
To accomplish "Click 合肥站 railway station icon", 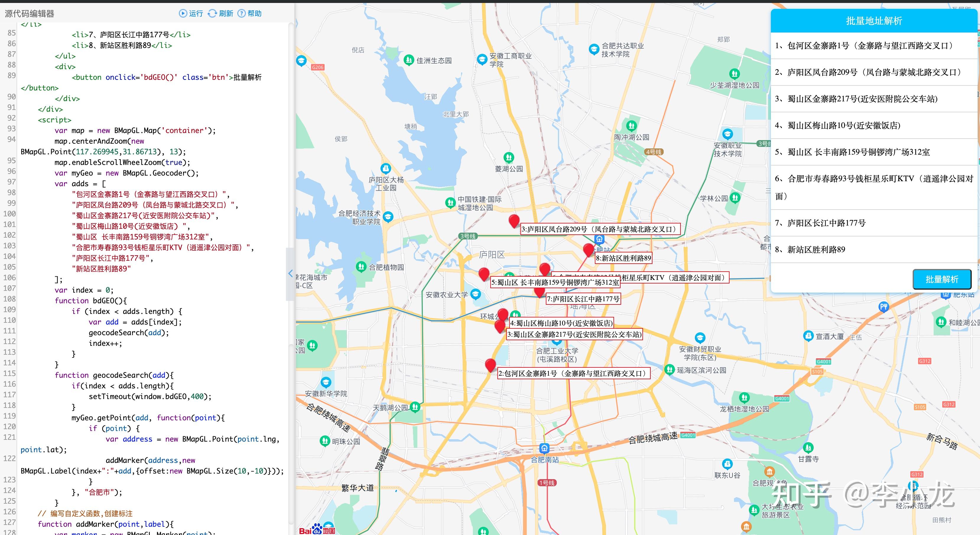I will pyautogui.click(x=600, y=239).
